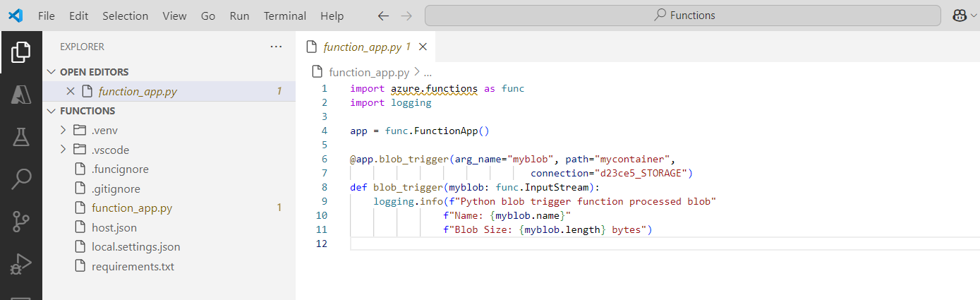Open the Selection menu
This screenshot has height=300, width=980.
coord(125,16)
